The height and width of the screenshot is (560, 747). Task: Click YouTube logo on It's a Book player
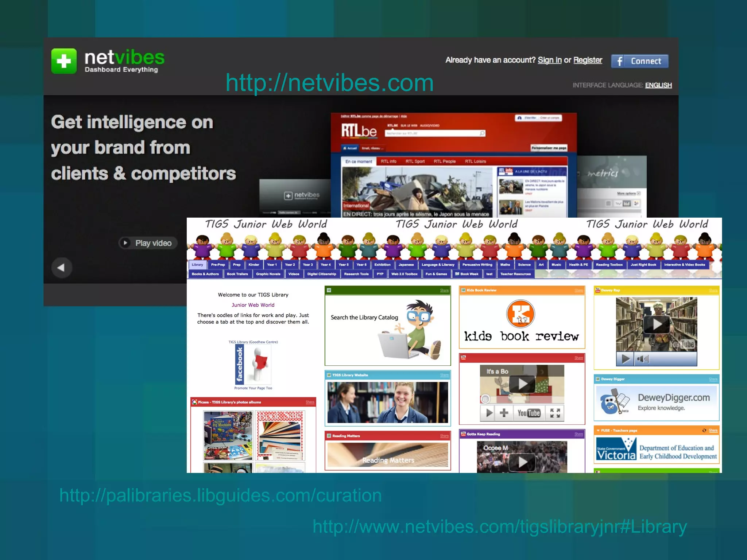point(529,413)
